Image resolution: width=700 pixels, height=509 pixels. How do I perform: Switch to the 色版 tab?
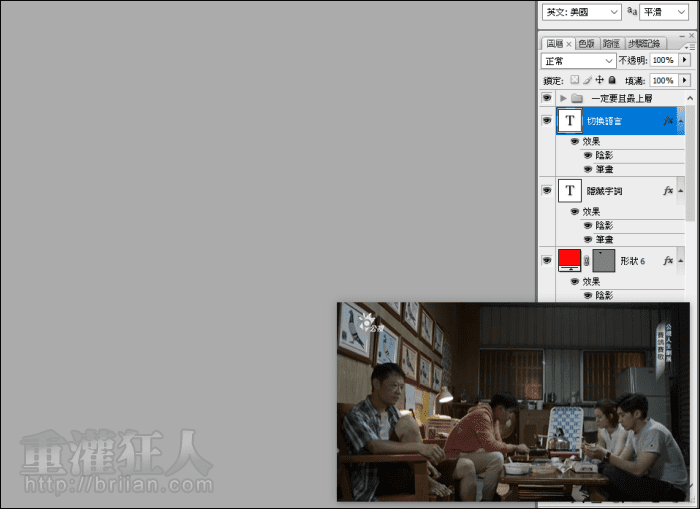pyautogui.click(x=587, y=44)
